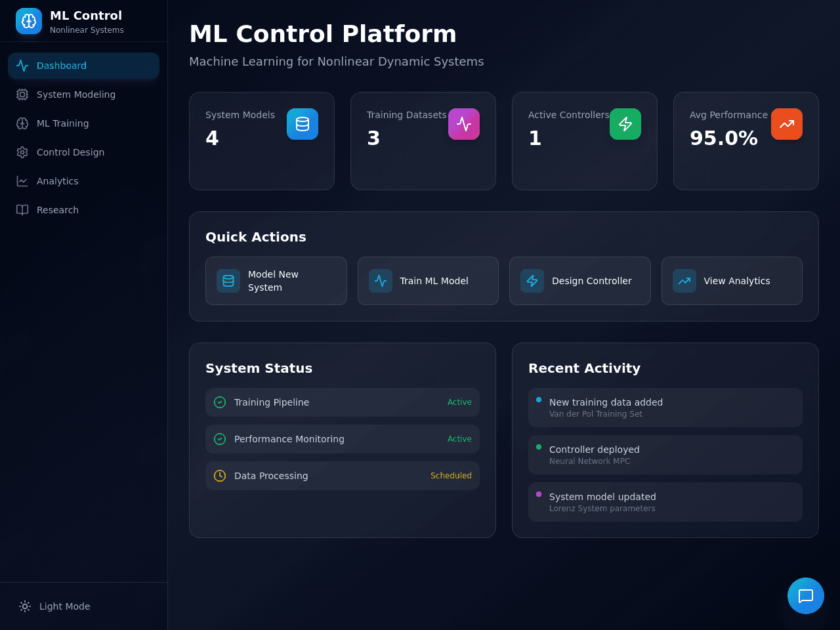This screenshot has width=840, height=630.
Task: Navigate to Control Design
Action: tap(83, 152)
